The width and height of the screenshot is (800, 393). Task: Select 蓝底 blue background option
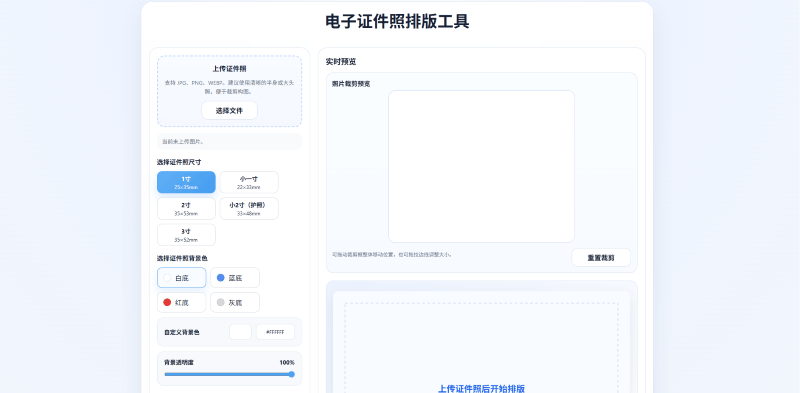(235, 278)
